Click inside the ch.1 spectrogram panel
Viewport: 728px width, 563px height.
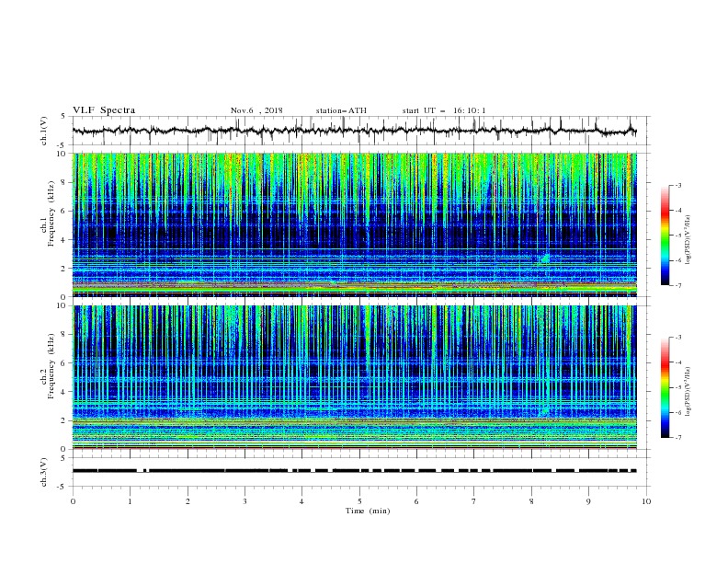(355, 224)
